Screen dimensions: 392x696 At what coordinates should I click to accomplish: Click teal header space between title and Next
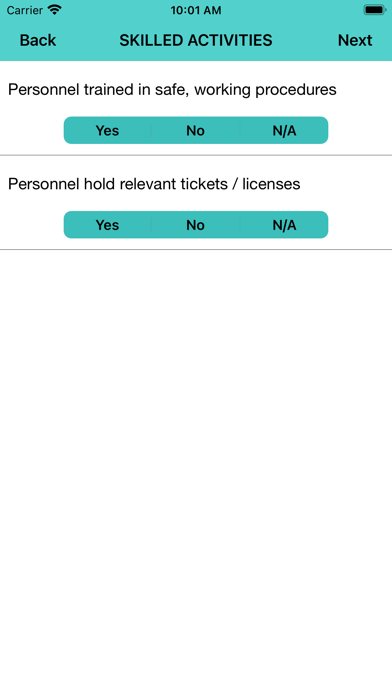305,40
